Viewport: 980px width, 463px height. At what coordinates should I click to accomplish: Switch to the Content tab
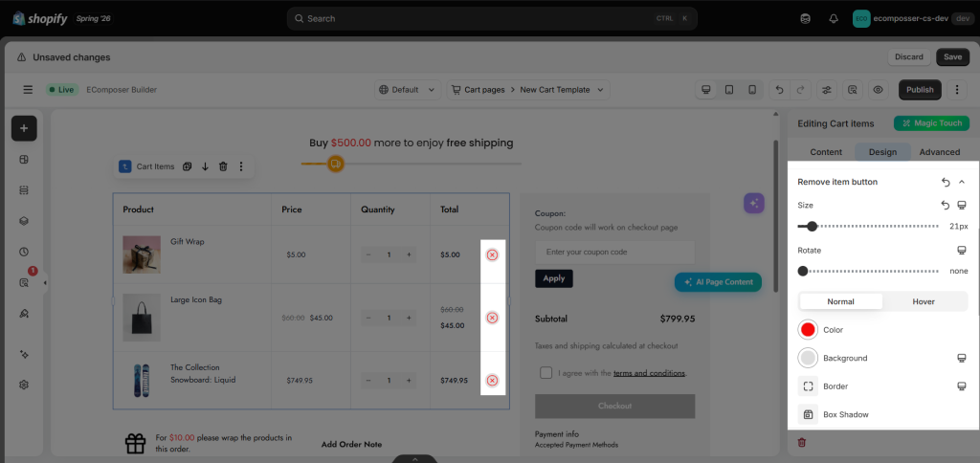click(826, 152)
